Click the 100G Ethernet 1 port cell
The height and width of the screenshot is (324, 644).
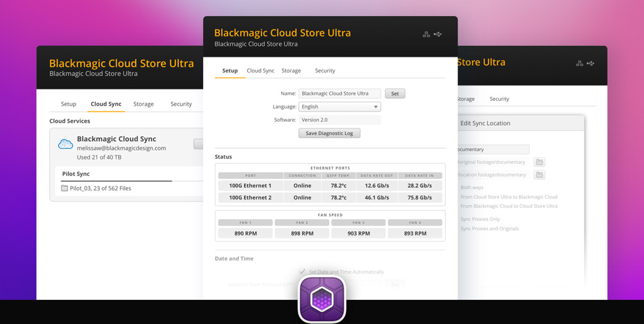(x=250, y=186)
